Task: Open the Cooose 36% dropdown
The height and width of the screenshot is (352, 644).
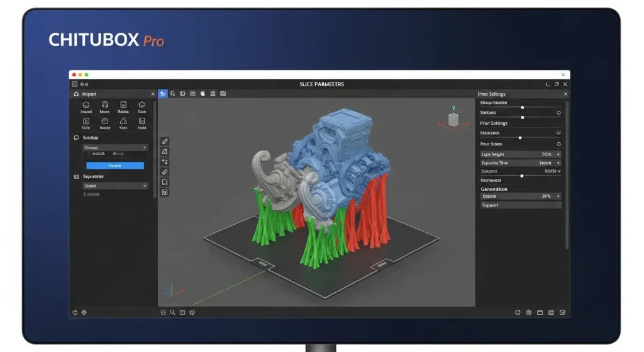Action: tap(520, 196)
